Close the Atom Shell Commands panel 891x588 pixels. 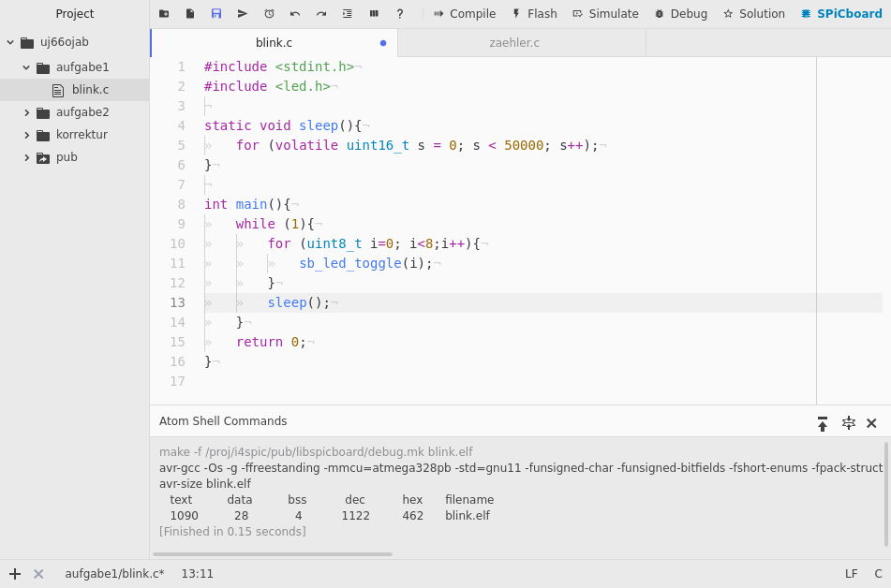[871, 423]
